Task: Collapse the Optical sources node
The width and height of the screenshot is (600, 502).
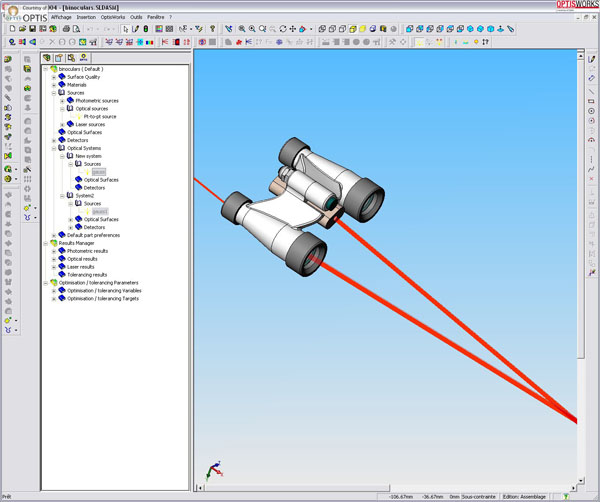Action: (62, 109)
